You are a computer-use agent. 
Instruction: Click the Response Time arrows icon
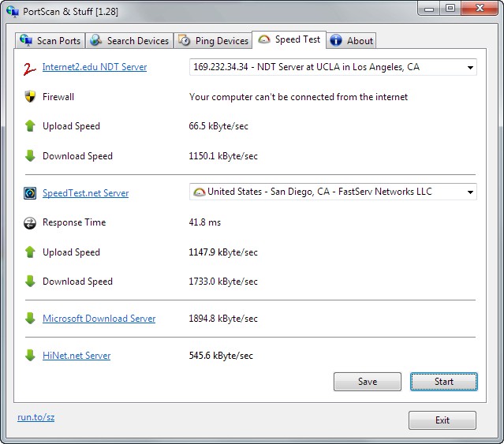[30, 222]
